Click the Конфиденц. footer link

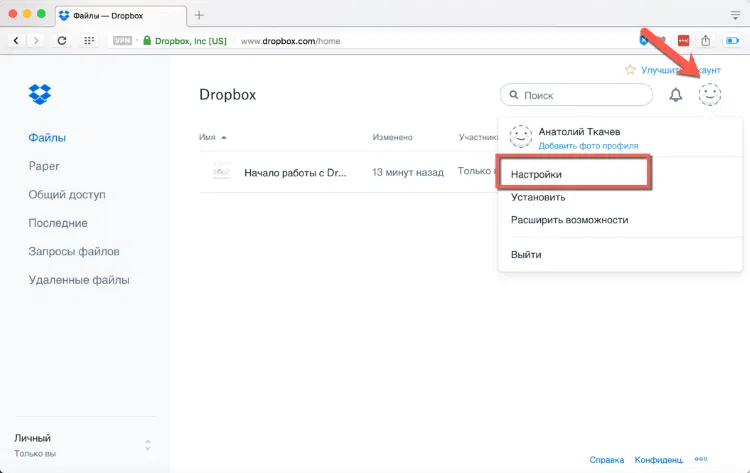click(659, 460)
